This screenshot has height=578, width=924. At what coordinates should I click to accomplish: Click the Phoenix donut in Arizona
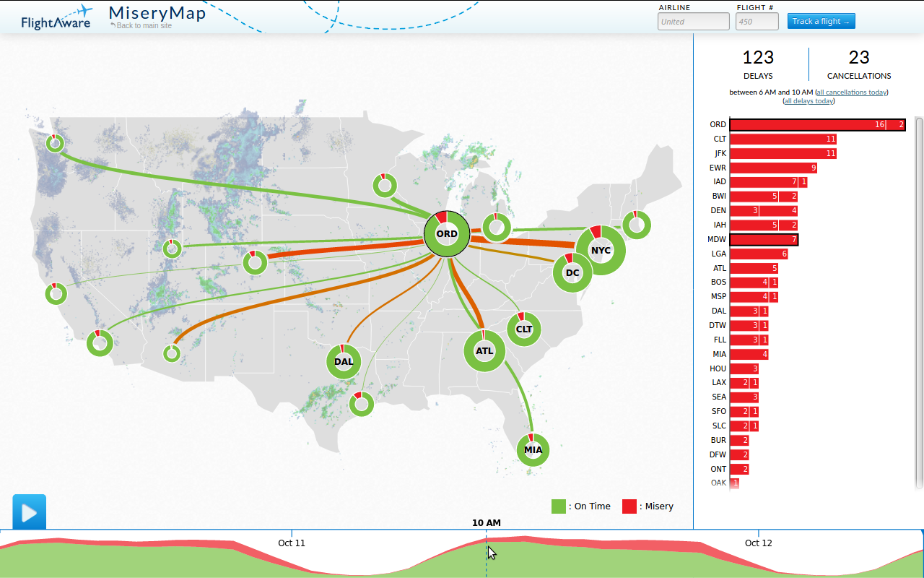click(x=172, y=353)
